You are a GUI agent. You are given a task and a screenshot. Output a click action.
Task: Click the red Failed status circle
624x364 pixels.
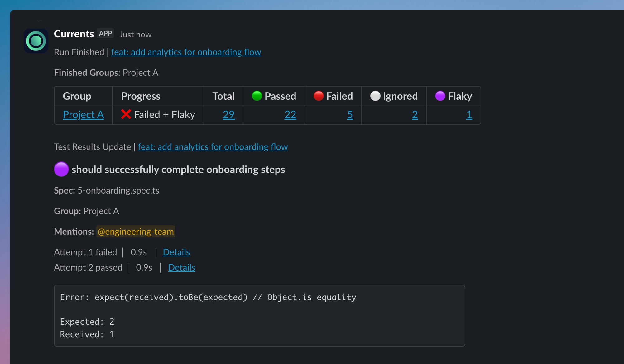319,96
